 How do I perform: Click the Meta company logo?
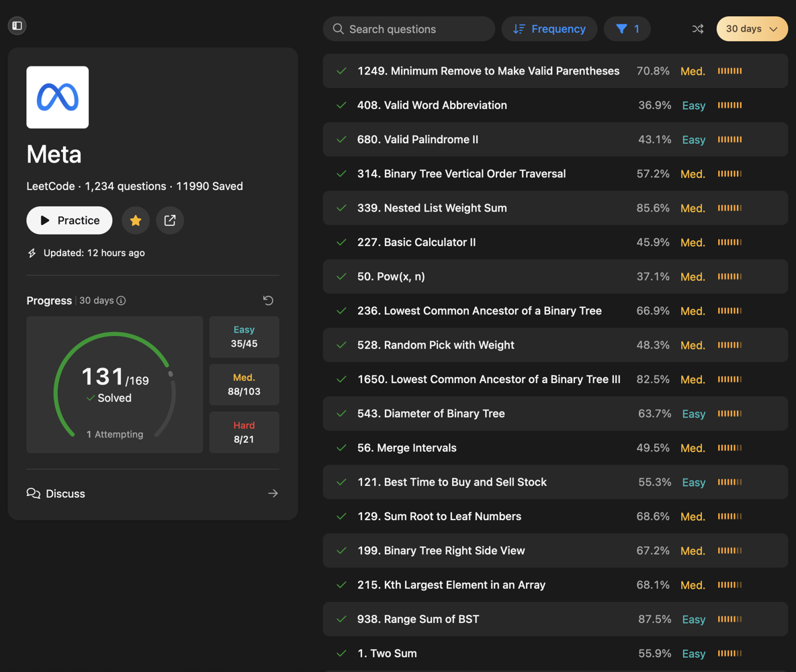pyautogui.click(x=58, y=97)
